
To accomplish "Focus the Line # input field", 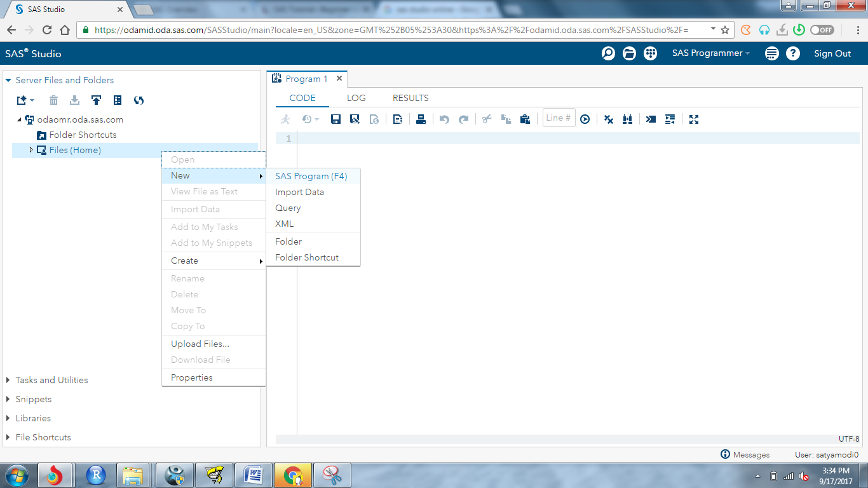I will (x=559, y=118).
